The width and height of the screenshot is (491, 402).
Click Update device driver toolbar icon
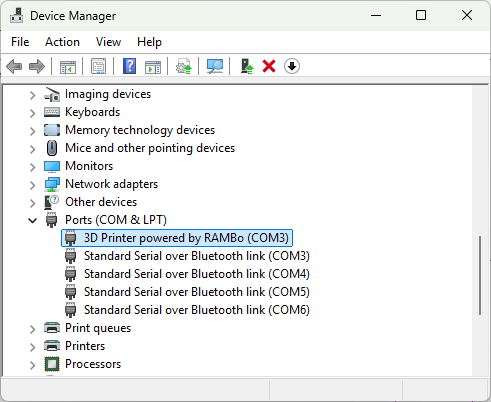coord(184,66)
